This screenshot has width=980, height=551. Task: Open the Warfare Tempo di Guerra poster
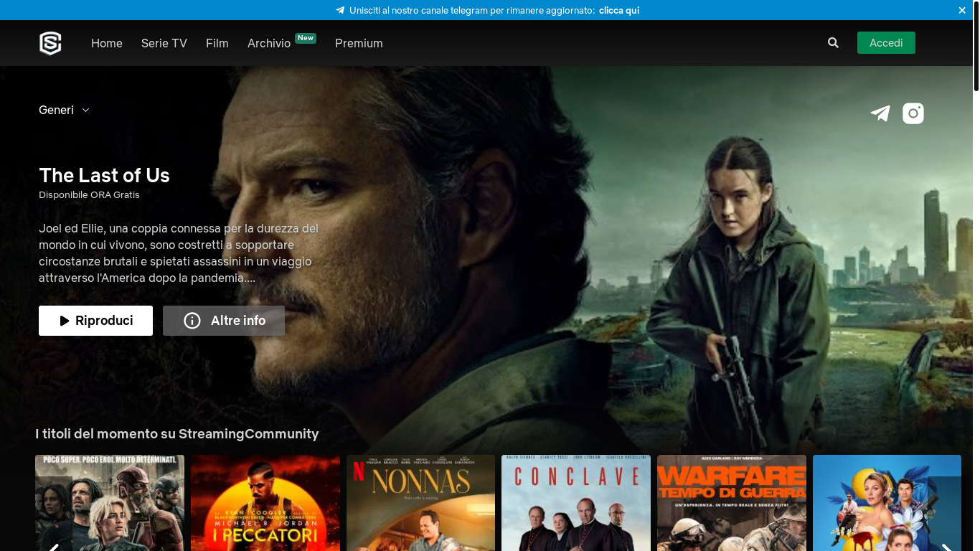click(x=732, y=503)
